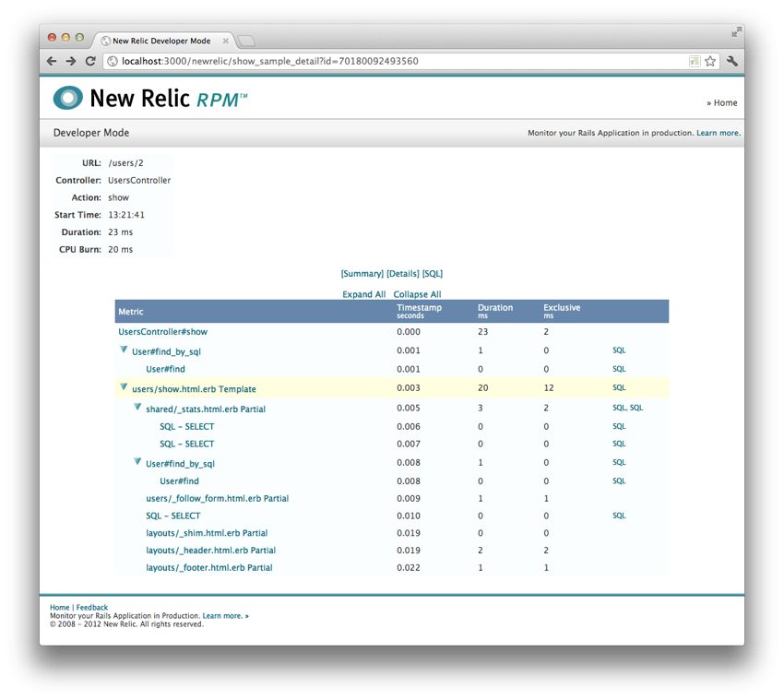Open the Feedback link in footer

[x=92, y=608]
